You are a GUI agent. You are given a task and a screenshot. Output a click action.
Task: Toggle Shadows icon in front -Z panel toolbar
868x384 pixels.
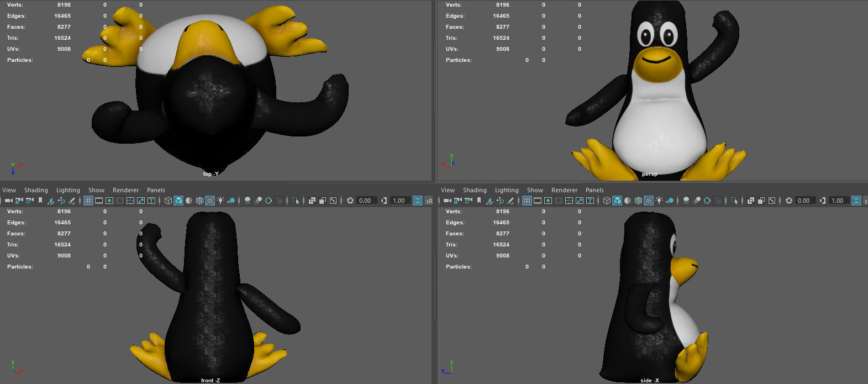[231, 201]
